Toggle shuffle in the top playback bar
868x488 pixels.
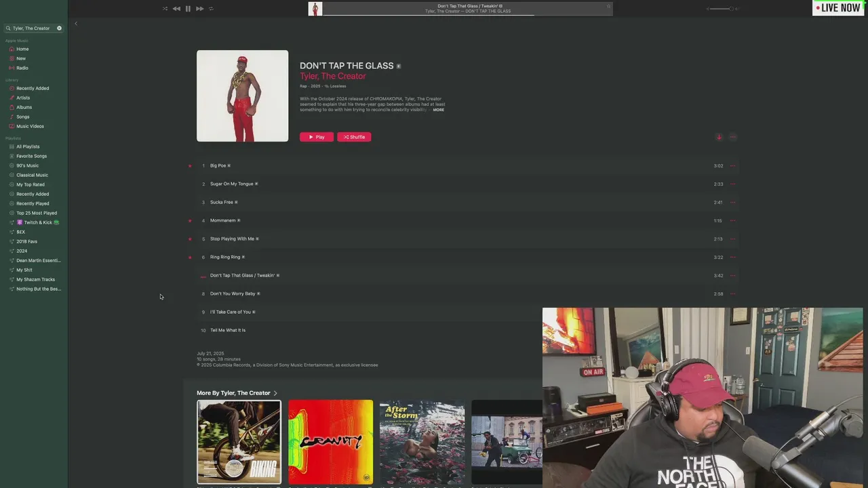(165, 9)
